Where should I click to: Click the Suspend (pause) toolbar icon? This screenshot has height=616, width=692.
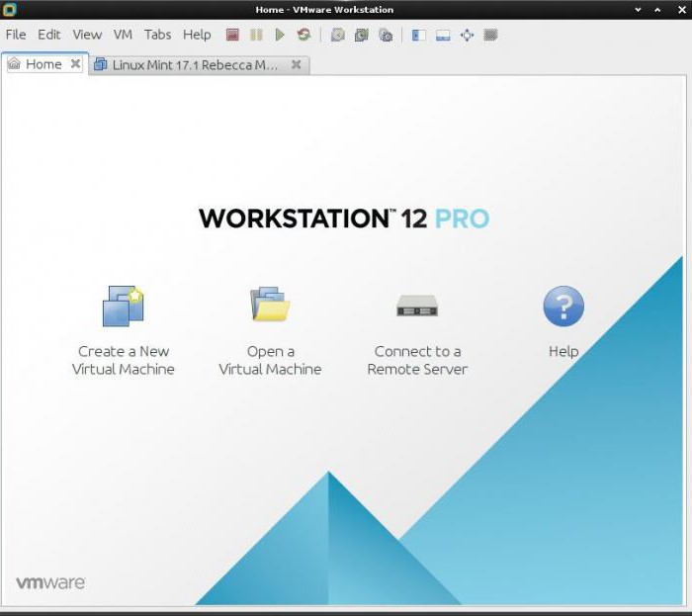(256, 35)
